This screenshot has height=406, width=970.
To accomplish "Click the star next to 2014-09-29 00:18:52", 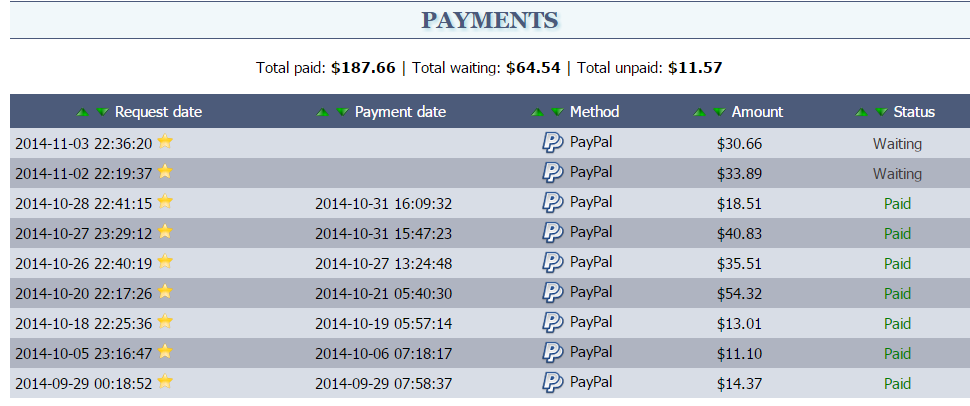I will (x=165, y=381).
